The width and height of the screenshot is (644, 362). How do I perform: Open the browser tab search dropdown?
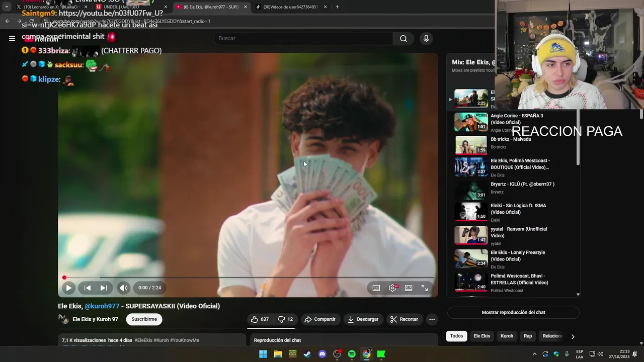(7, 7)
